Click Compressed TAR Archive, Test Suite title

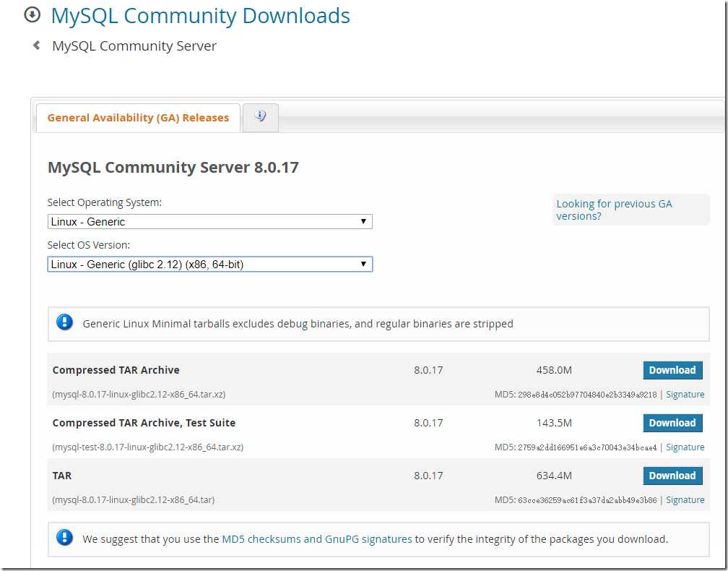point(144,423)
